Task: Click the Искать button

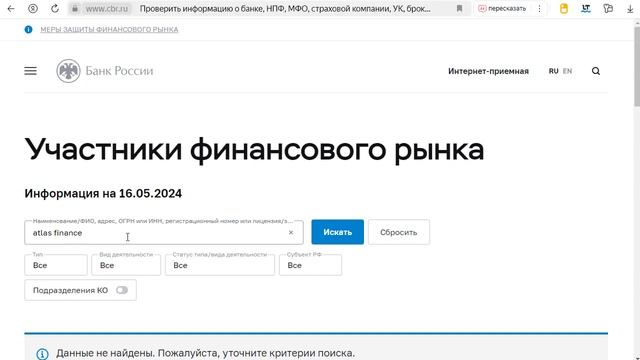Action: click(338, 232)
